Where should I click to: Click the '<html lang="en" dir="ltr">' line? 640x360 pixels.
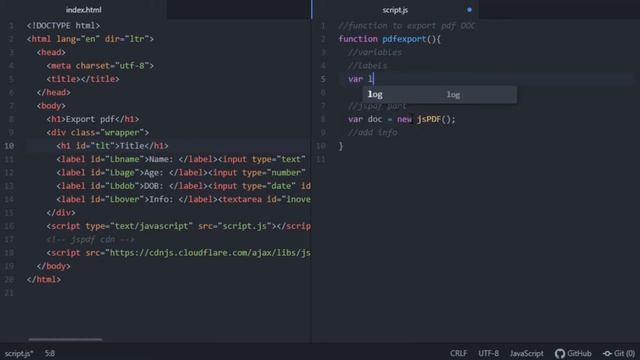click(x=90, y=39)
